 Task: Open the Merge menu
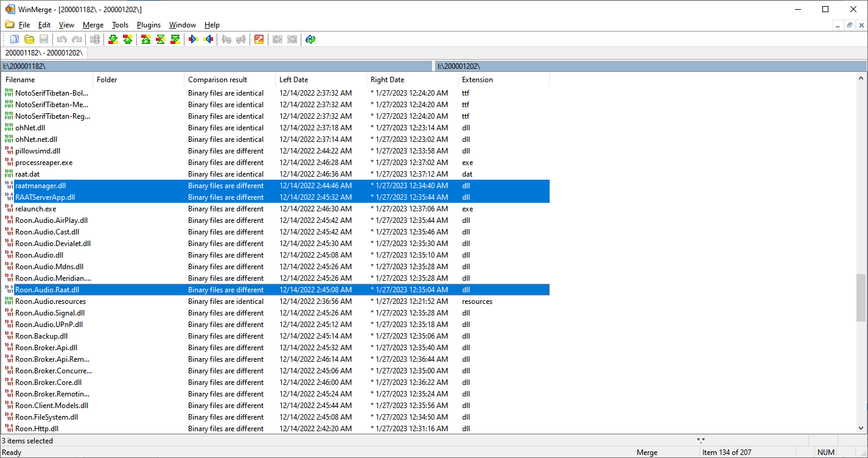point(93,25)
